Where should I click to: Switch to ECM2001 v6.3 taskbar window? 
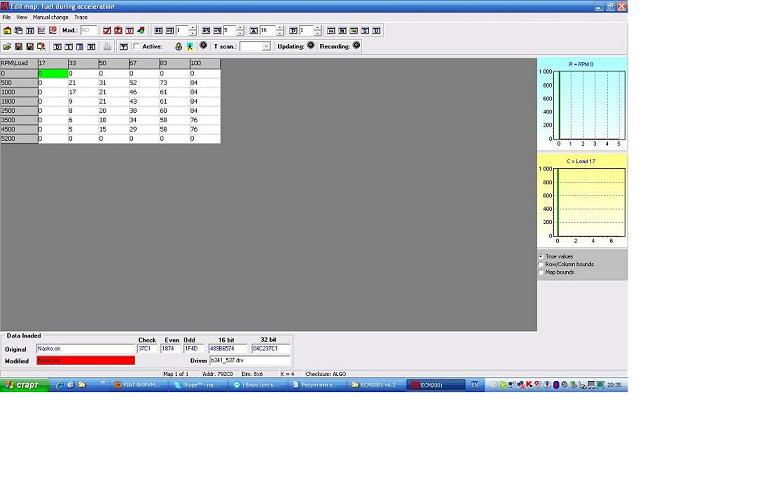(378, 384)
